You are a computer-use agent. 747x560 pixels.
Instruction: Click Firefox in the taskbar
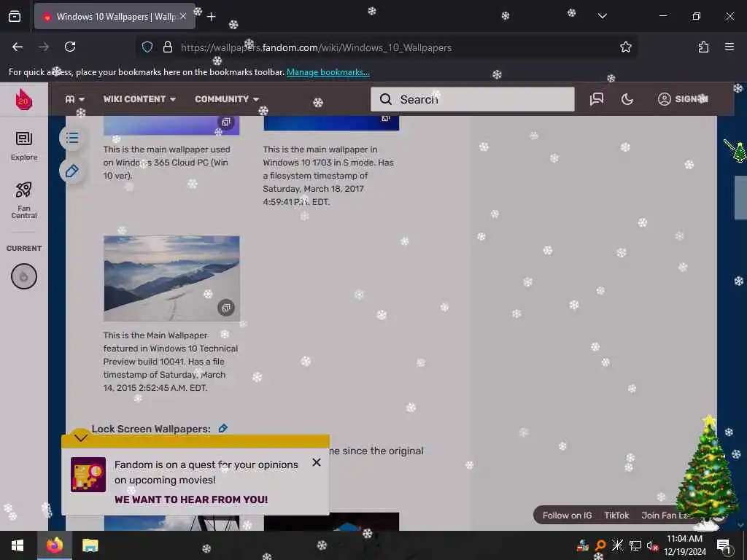click(x=54, y=545)
